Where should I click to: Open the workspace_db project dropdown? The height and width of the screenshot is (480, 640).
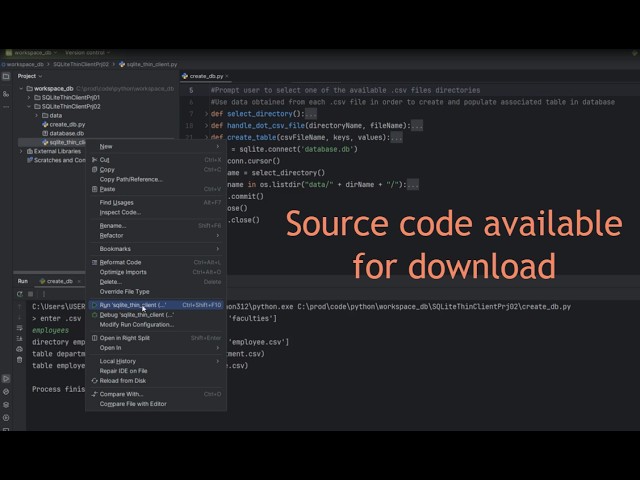coord(31,53)
